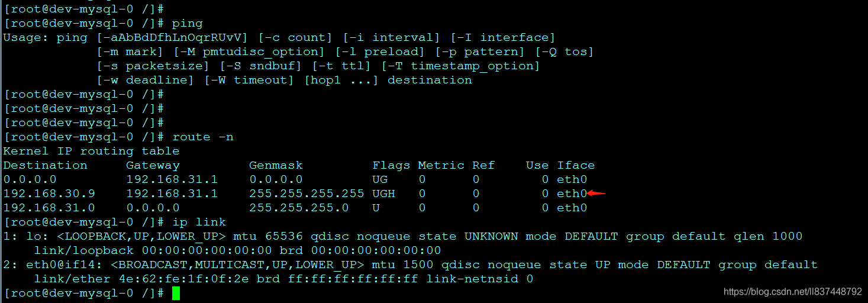Click the '[-c count]' ping option

(x=295, y=37)
